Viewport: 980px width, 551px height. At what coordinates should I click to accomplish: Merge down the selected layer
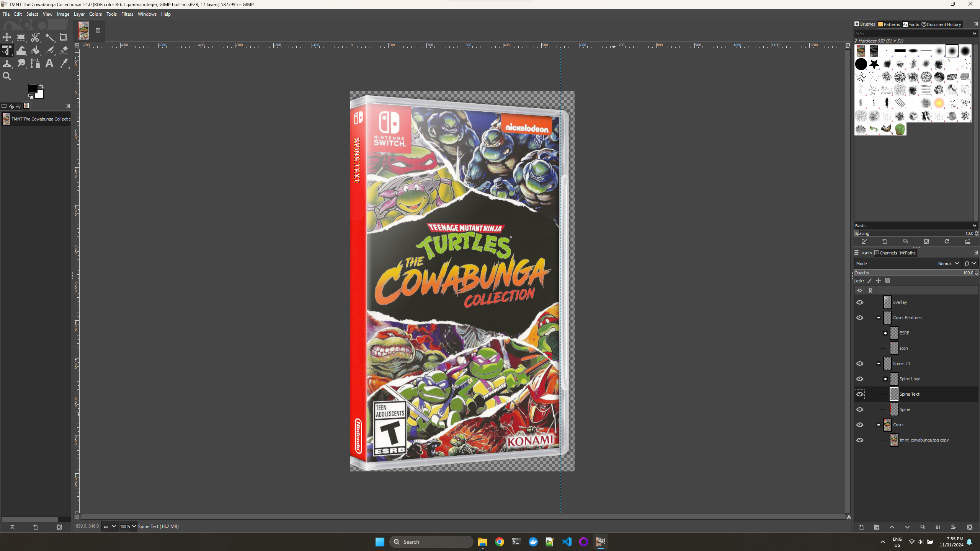(x=938, y=527)
